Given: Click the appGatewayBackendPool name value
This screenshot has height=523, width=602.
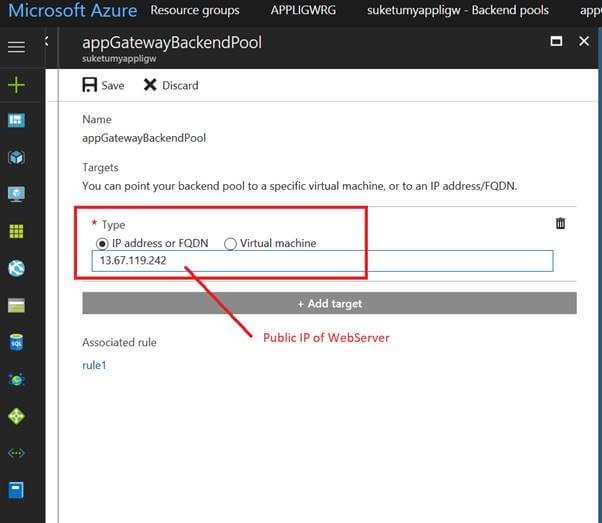Looking at the screenshot, I should [x=144, y=138].
